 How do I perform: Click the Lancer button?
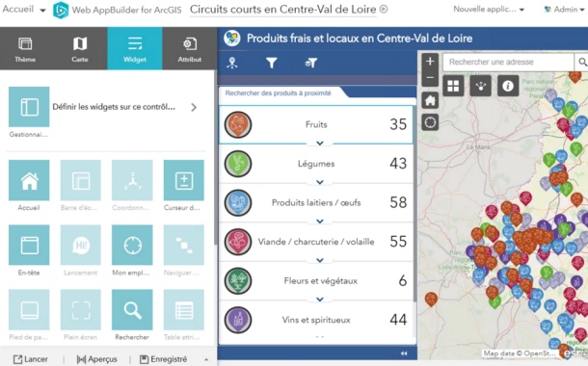coord(31,359)
